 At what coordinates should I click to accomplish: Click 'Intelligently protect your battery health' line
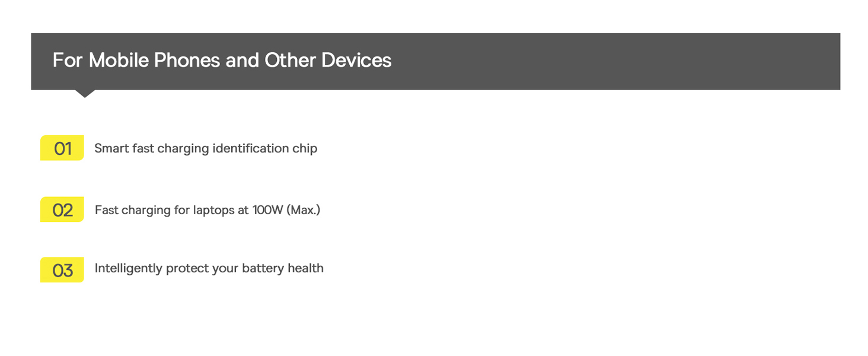[209, 268]
